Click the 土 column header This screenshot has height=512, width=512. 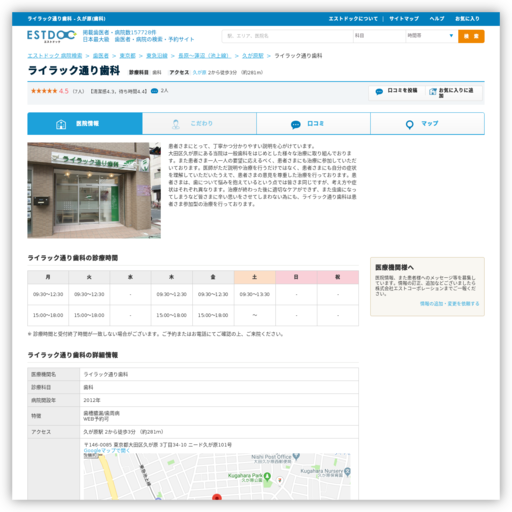[255, 277]
